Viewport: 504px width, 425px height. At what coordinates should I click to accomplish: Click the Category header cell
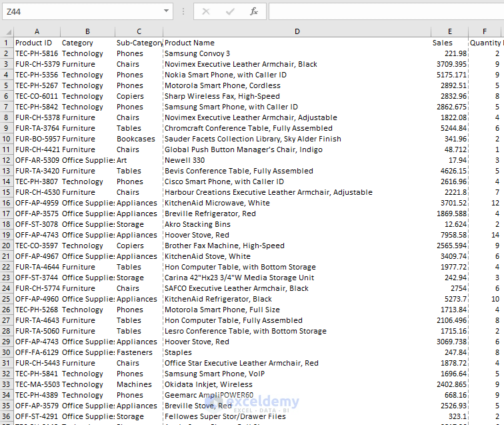point(87,43)
